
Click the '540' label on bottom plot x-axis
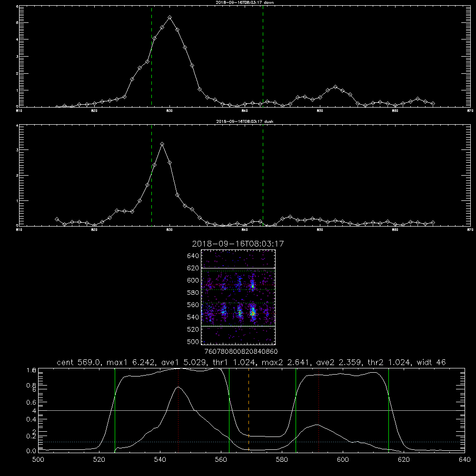[x=160, y=460]
